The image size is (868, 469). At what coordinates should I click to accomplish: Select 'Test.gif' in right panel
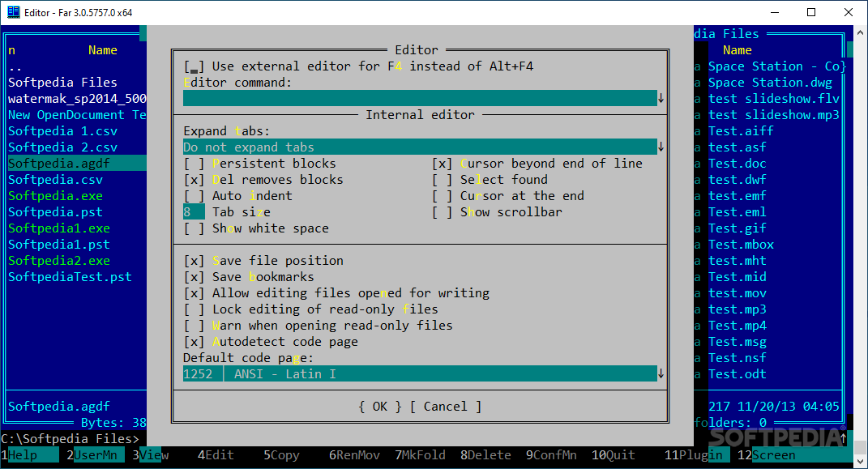(x=737, y=228)
